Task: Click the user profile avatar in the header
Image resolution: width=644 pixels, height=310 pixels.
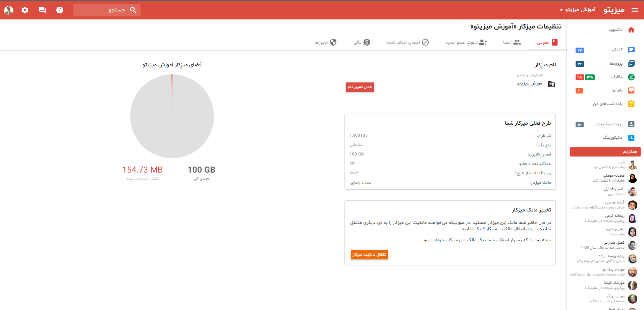Action: click(x=9, y=10)
